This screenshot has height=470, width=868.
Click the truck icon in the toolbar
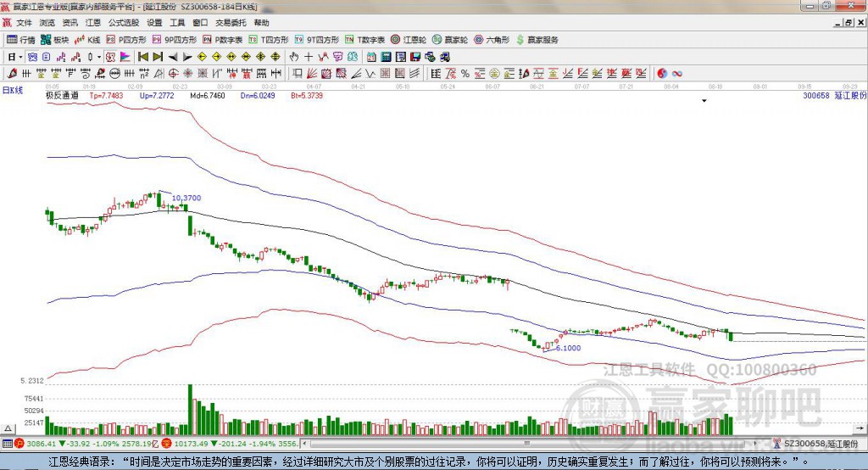[x=444, y=57]
